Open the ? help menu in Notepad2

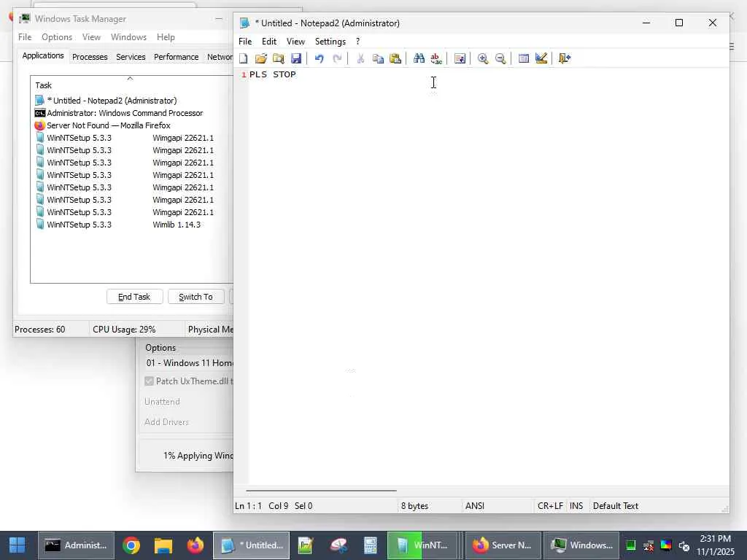click(x=357, y=42)
